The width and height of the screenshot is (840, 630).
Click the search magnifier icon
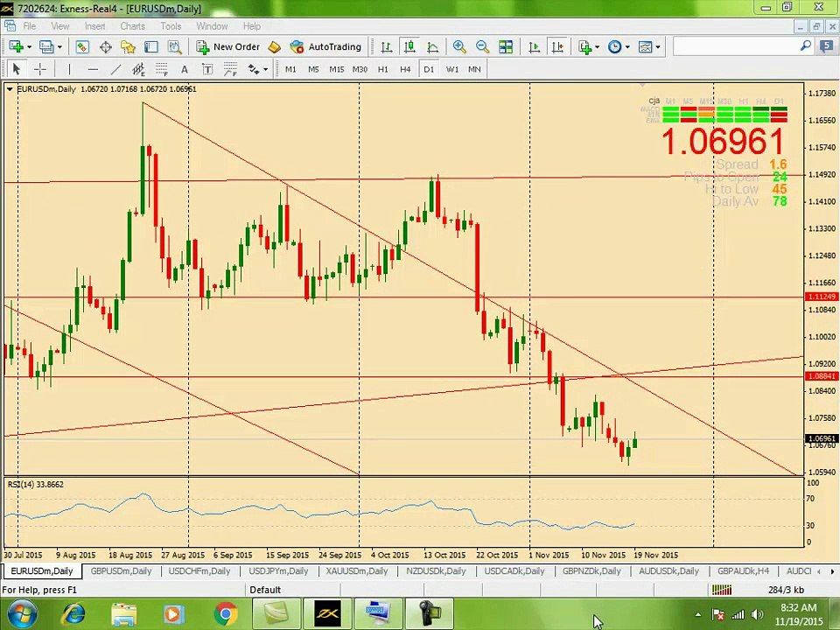tap(805, 46)
